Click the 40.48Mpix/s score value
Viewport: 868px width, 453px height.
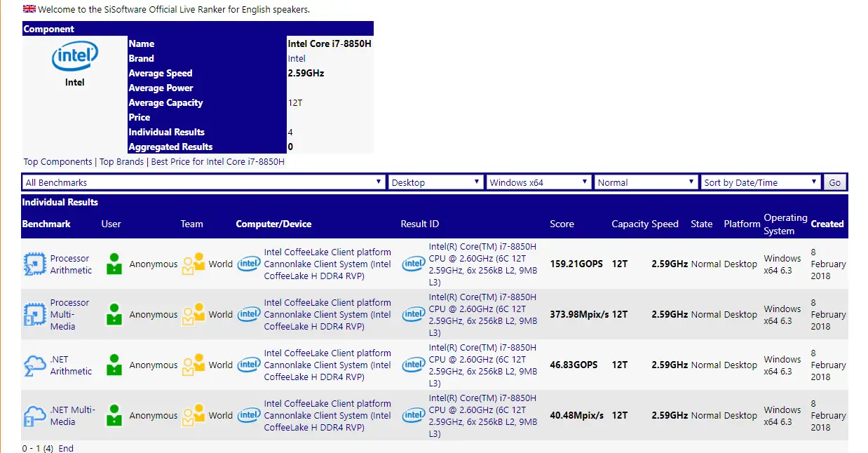[x=576, y=416]
